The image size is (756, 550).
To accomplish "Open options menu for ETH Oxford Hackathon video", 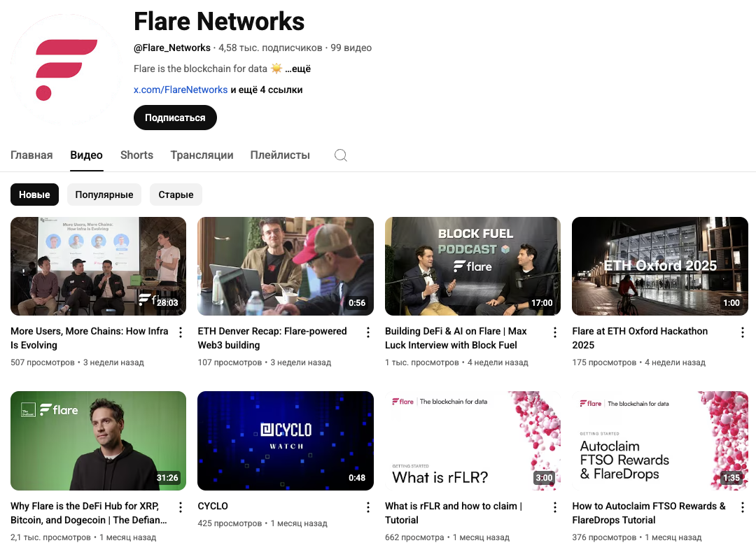I will coord(743,332).
